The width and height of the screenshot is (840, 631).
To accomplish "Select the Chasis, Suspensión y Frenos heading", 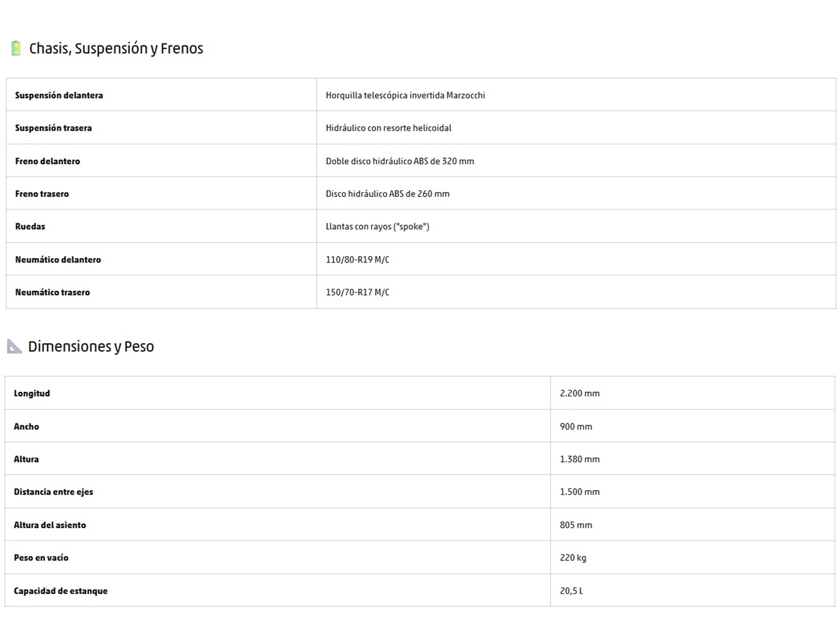I will (x=116, y=49).
